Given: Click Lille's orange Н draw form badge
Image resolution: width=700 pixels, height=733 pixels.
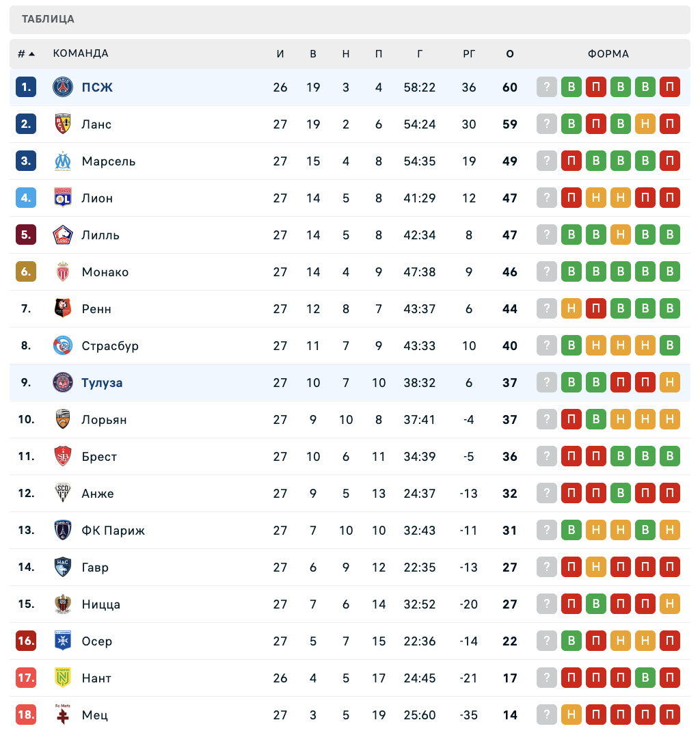Looking at the screenshot, I should coord(621,235).
